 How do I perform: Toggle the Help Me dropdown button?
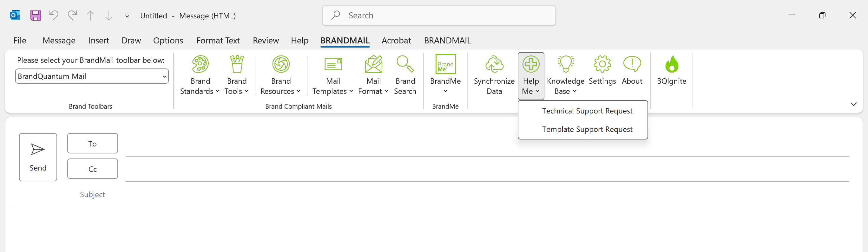(x=531, y=76)
